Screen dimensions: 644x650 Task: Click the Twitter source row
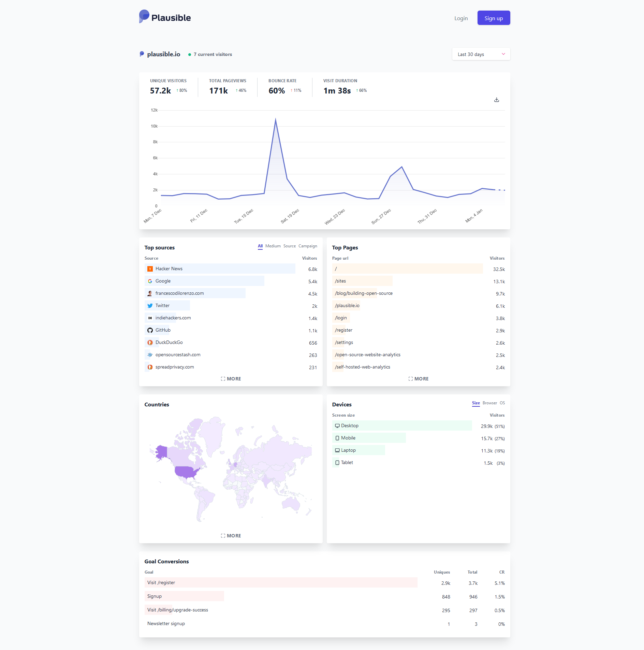pyautogui.click(x=231, y=306)
